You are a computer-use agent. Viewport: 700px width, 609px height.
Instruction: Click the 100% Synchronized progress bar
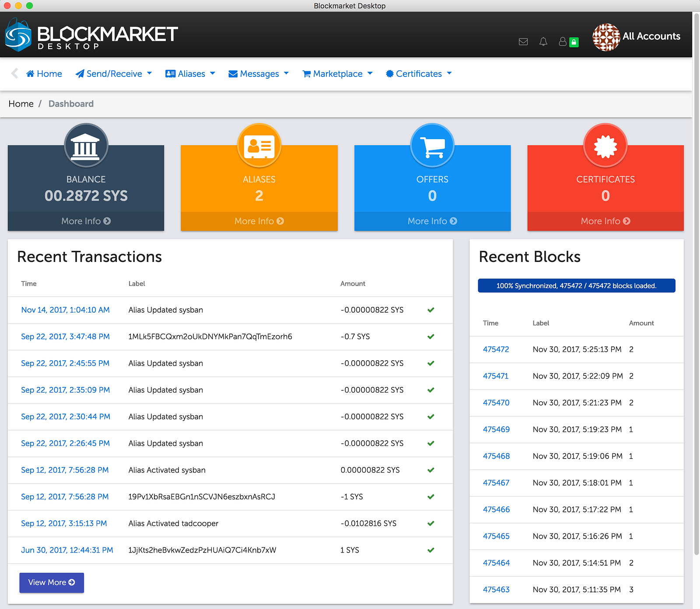pos(577,285)
